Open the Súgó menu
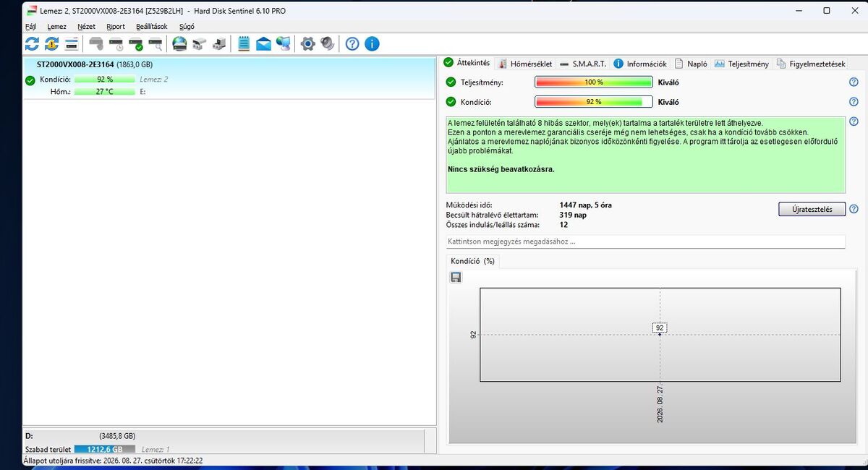The height and width of the screenshot is (470, 868). pos(187,26)
